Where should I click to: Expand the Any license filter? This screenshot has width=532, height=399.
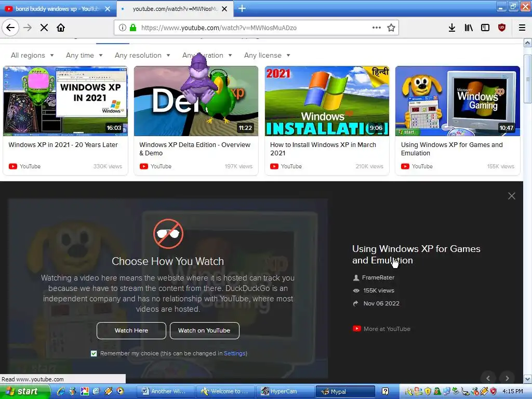click(x=267, y=55)
